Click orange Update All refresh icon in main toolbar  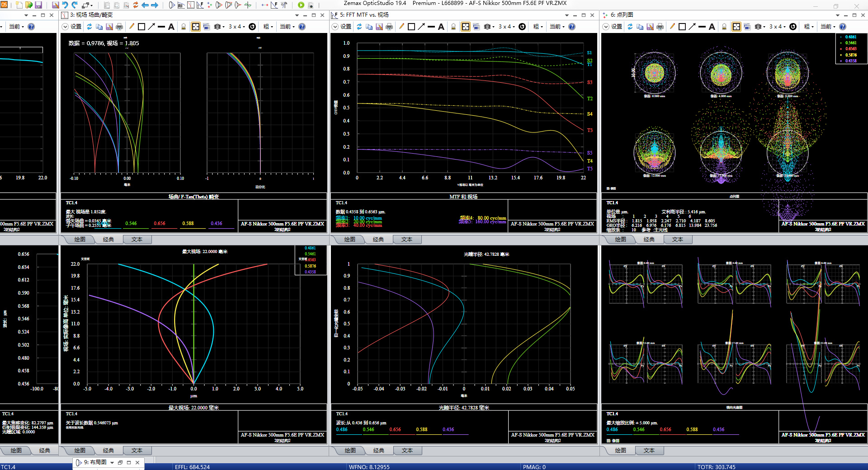[135, 5]
